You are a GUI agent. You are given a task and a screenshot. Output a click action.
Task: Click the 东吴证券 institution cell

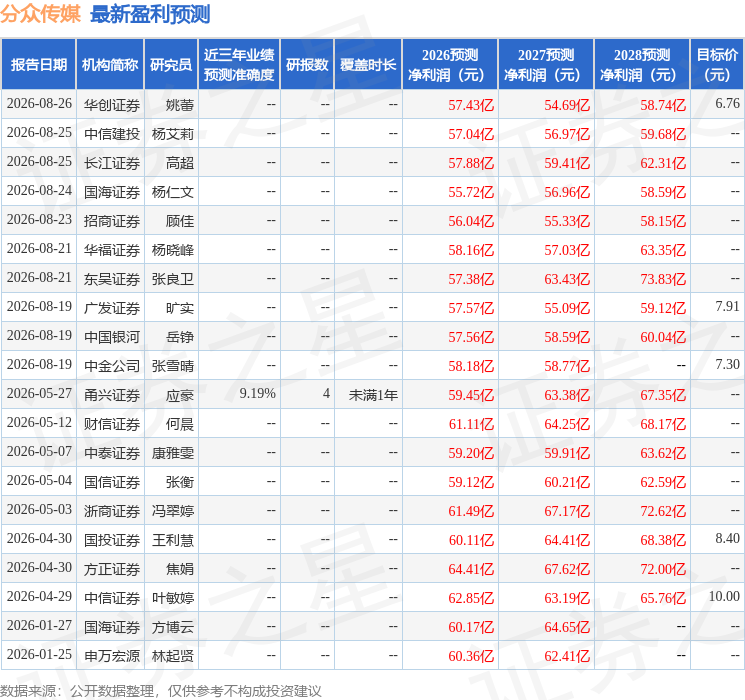coord(112,279)
